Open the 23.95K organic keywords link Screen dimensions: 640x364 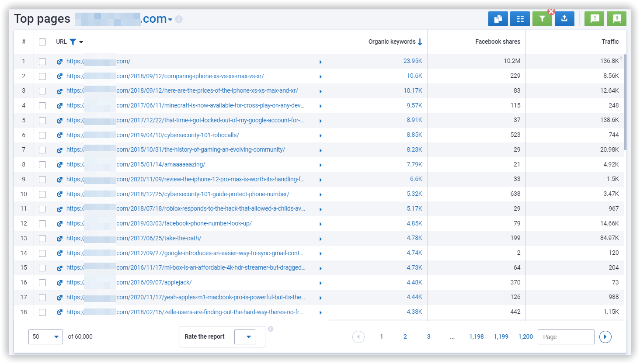(413, 61)
